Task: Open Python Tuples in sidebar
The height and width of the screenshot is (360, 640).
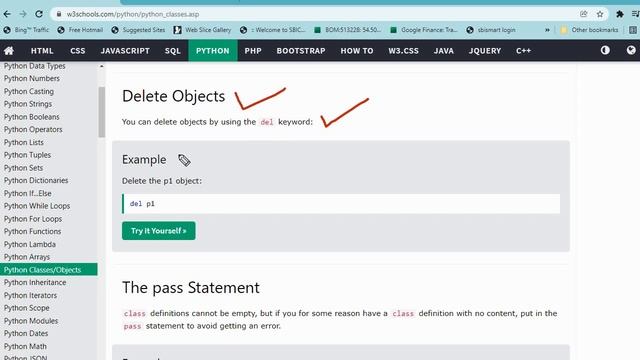Action: point(27,155)
